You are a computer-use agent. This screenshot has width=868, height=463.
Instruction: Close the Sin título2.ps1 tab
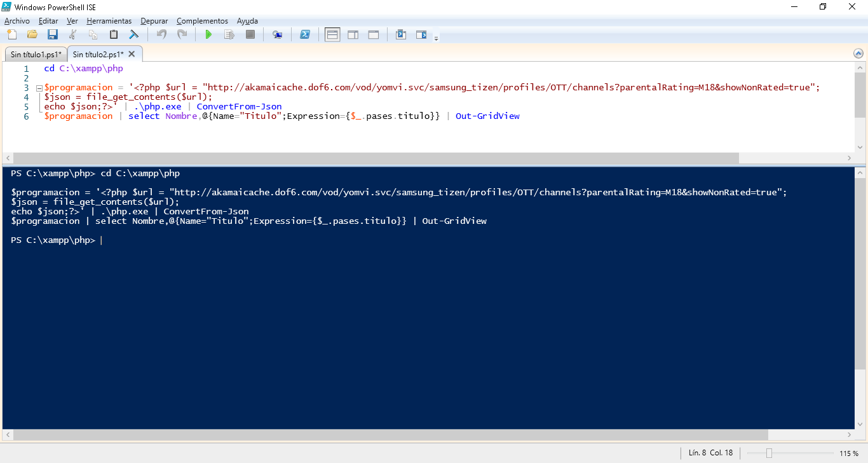pyautogui.click(x=132, y=54)
